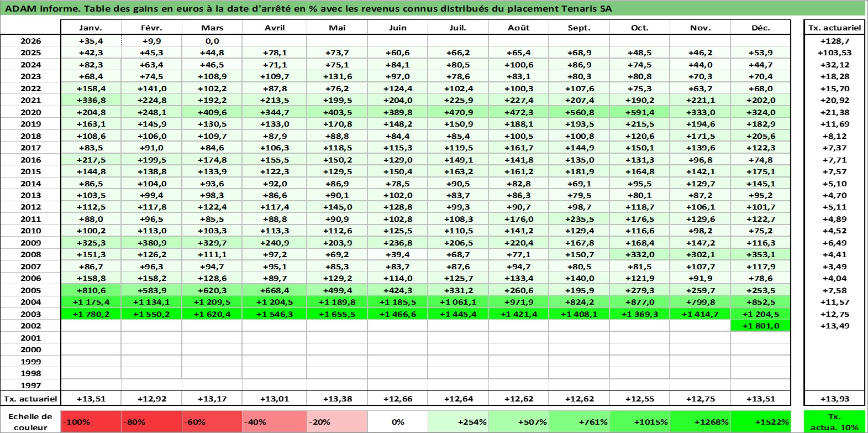This screenshot has height=433, width=868.
Task: Select the 0% white color scale swatch
Action: pyautogui.click(x=398, y=421)
